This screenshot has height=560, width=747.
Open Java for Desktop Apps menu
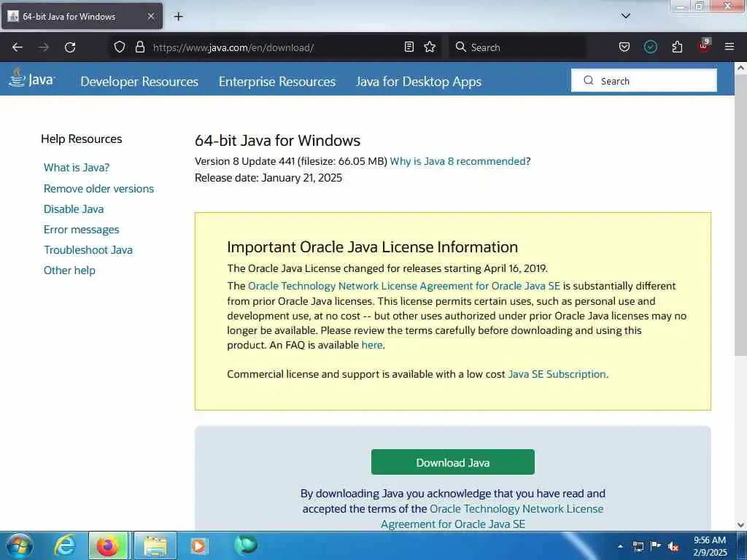click(419, 82)
